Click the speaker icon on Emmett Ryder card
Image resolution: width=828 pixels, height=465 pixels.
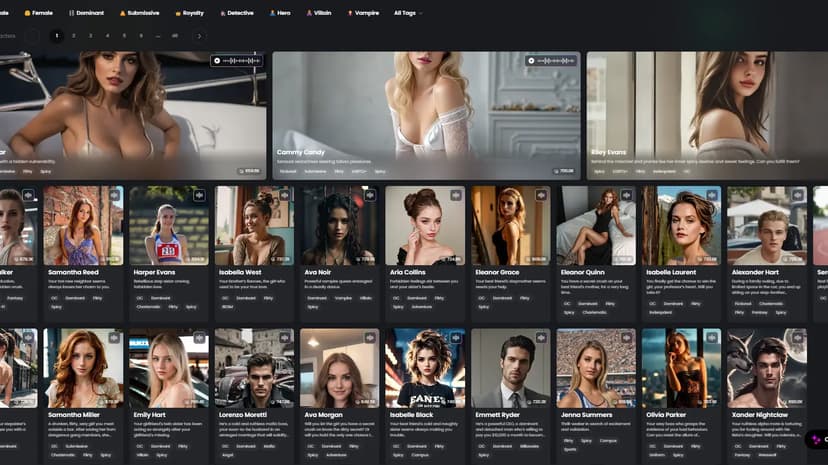(541, 337)
